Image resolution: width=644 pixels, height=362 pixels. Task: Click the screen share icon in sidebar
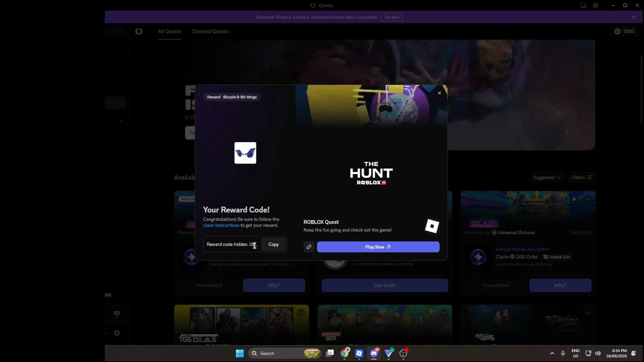pos(117,313)
